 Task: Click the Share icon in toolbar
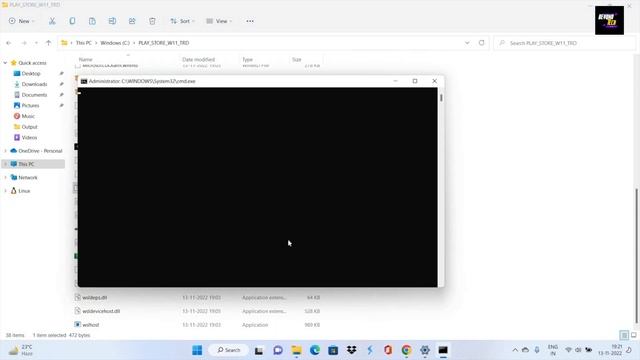pyautogui.click(x=132, y=21)
